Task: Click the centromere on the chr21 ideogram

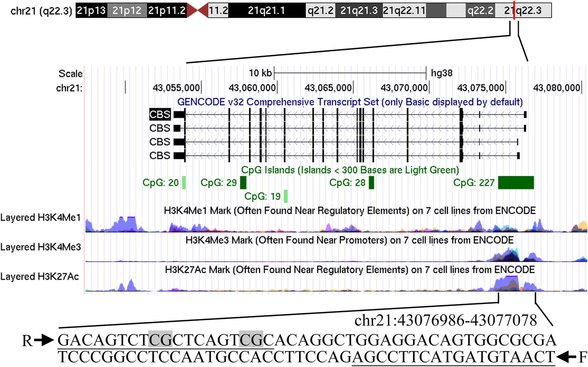Action: pos(197,10)
